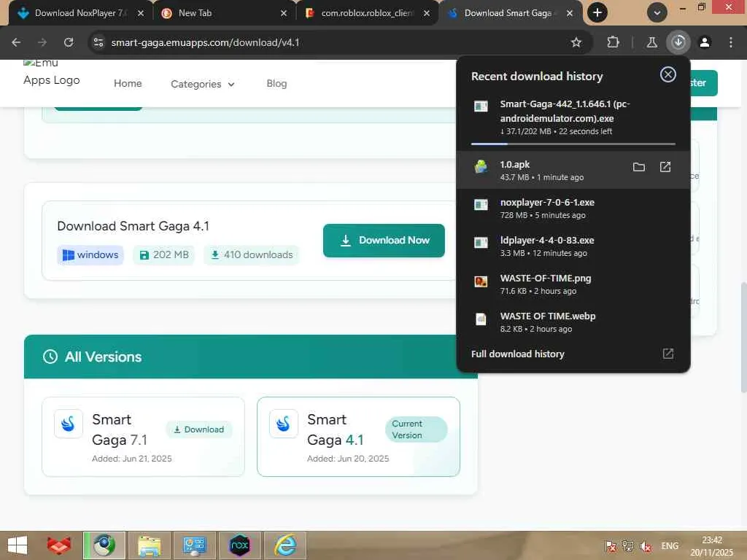747x560 pixels.
Task: Open the profile avatar menu
Action: point(705,42)
